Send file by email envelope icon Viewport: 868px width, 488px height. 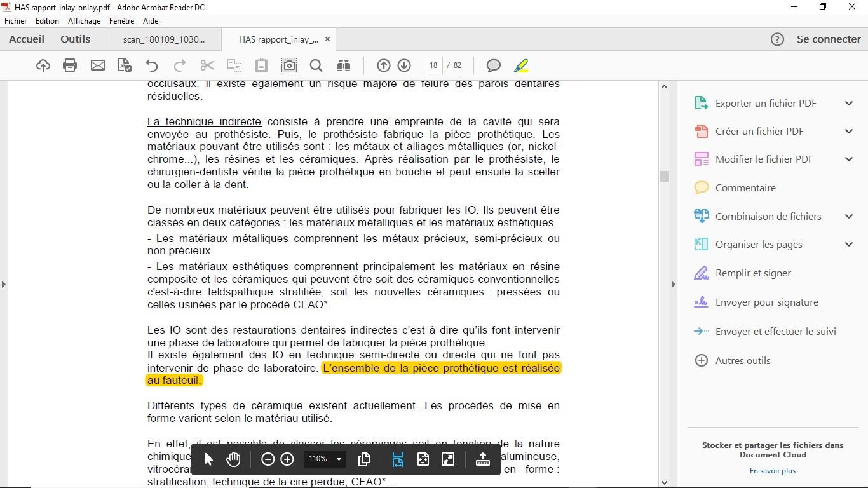(x=98, y=65)
